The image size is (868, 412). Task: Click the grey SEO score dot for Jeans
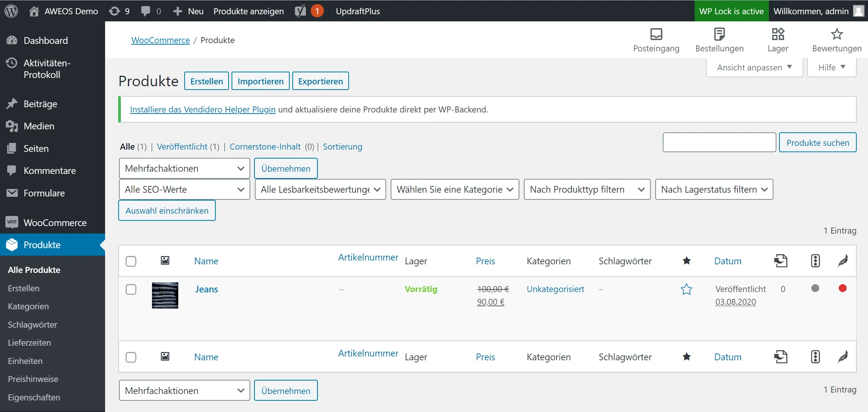[815, 288]
